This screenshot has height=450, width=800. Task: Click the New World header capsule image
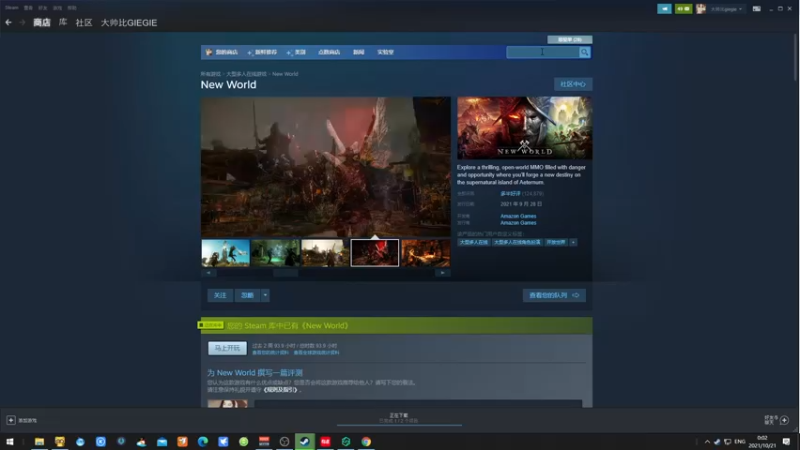click(x=524, y=128)
